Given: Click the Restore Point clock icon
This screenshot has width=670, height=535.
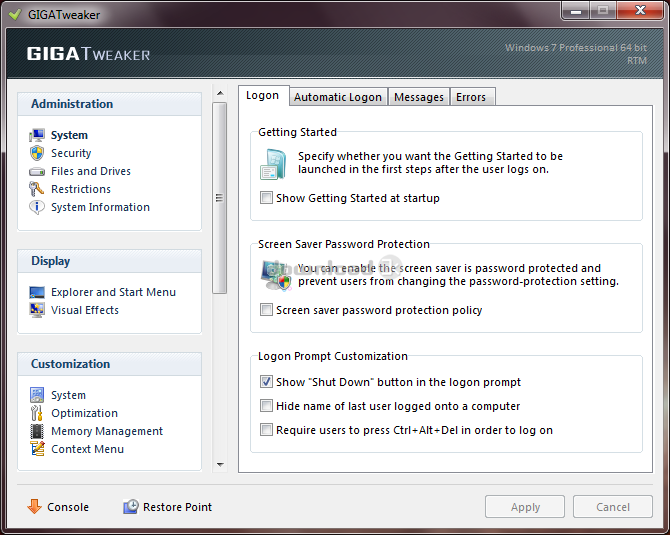Looking at the screenshot, I should 131,506.
